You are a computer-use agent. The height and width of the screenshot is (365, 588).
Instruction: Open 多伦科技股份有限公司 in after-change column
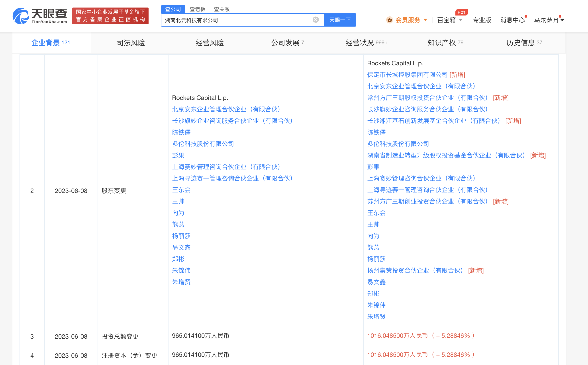pyautogui.click(x=398, y=144)
